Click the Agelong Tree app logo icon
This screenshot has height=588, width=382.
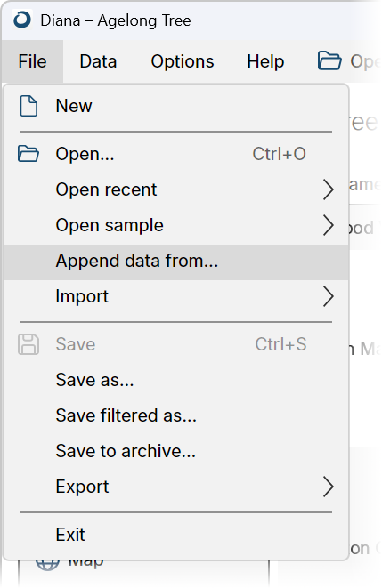pyautogui.click(x=21, y=20)
